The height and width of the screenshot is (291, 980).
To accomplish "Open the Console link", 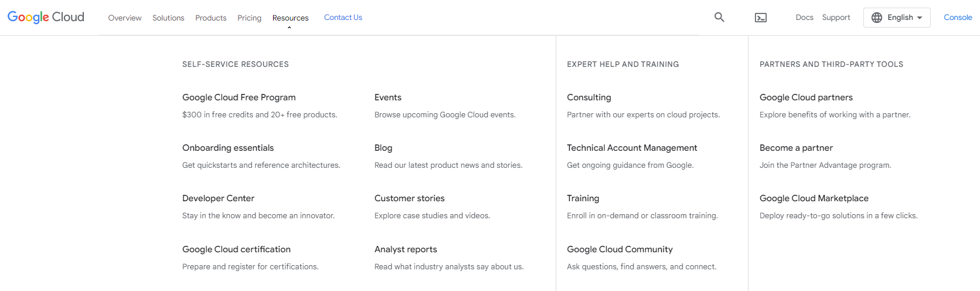I will (x=958, y=18).
